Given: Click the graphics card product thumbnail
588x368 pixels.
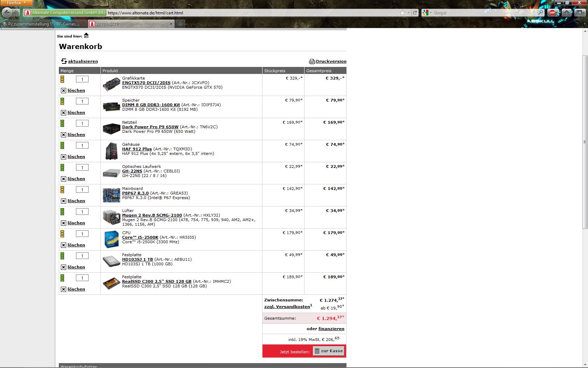Looking at the screenshot, I should (x=111, y=85).
